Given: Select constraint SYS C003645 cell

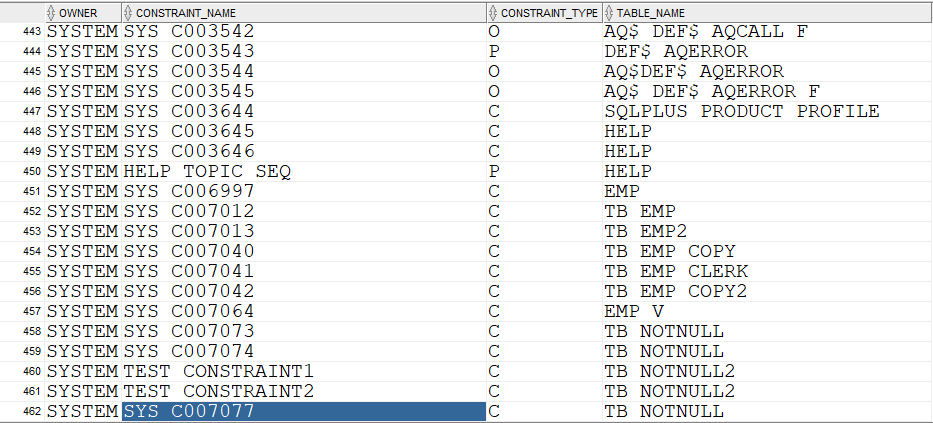Looking at the screenshot, I should click(304, 131).
